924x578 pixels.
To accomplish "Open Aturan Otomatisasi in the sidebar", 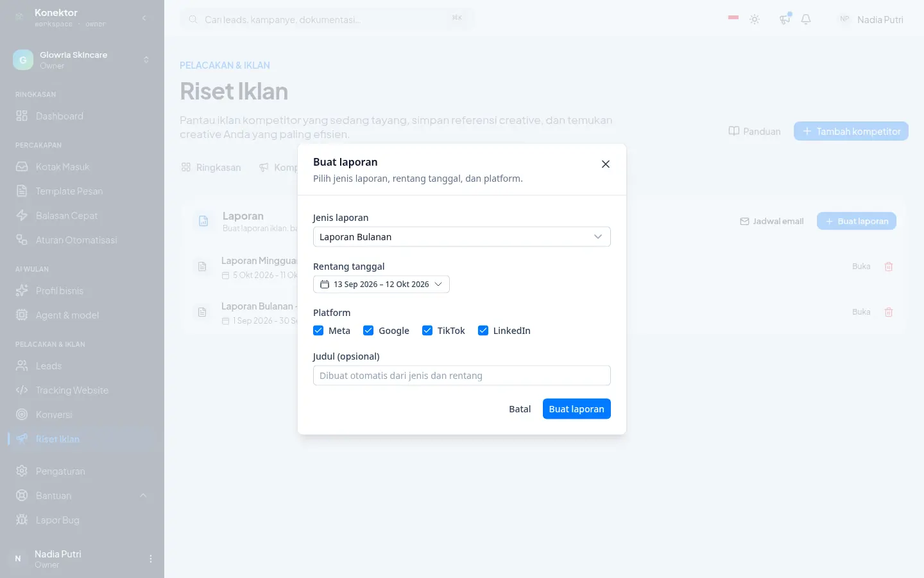I will click(82, 240).
